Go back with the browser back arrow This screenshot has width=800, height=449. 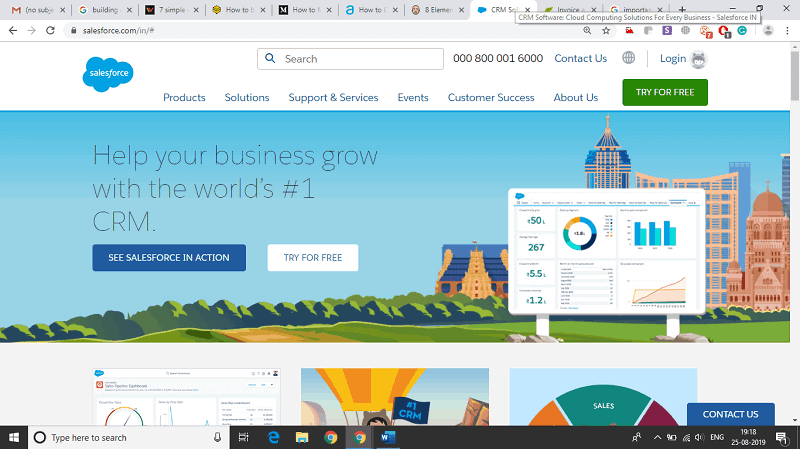[13, 31]
